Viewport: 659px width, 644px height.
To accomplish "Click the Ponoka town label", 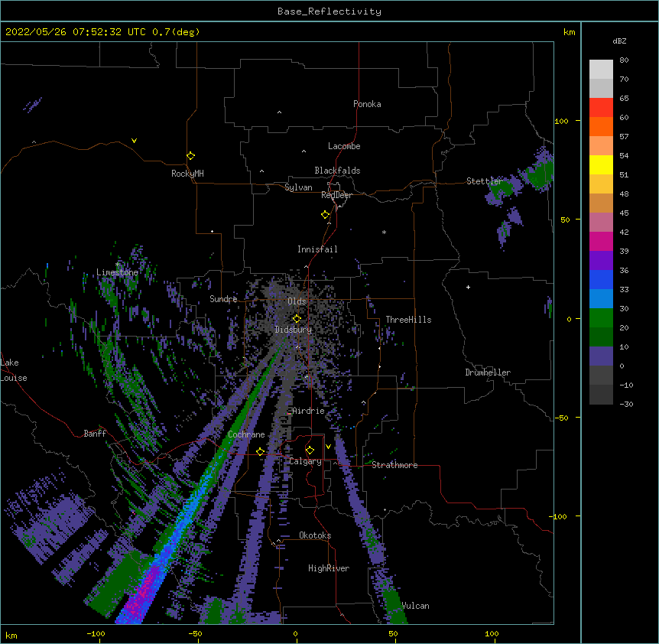I will 367,104.
